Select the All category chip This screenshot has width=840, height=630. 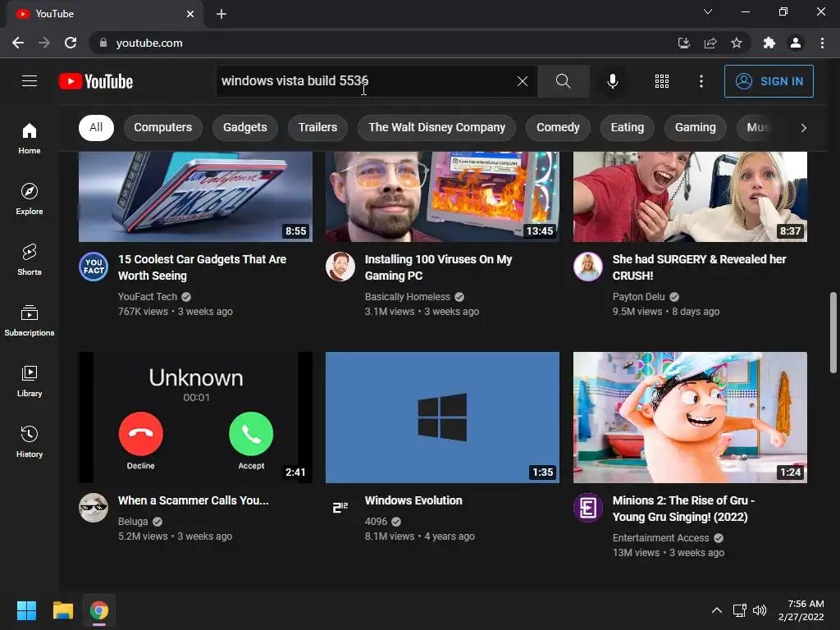[x=96, y=127]
